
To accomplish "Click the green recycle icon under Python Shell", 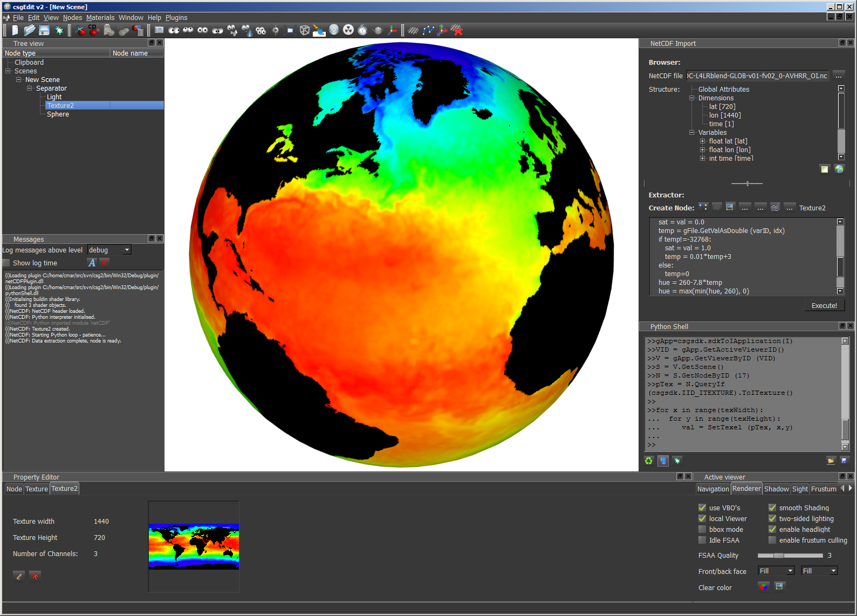I will 649,461.
